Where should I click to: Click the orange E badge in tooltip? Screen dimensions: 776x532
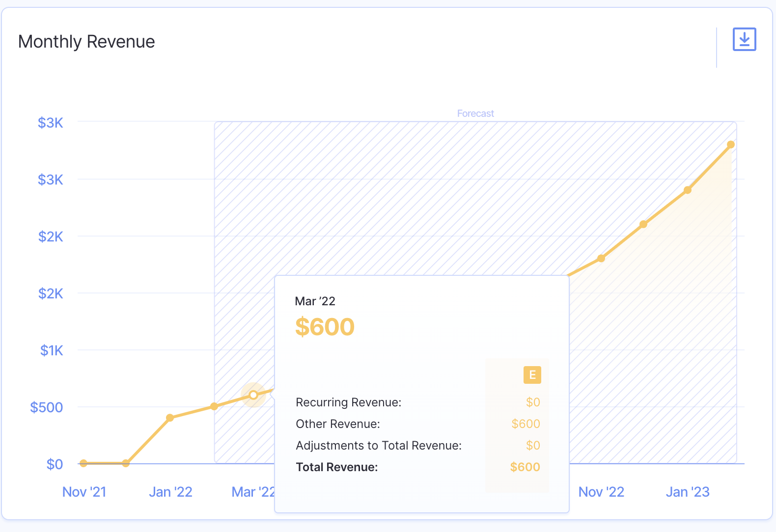532,375
